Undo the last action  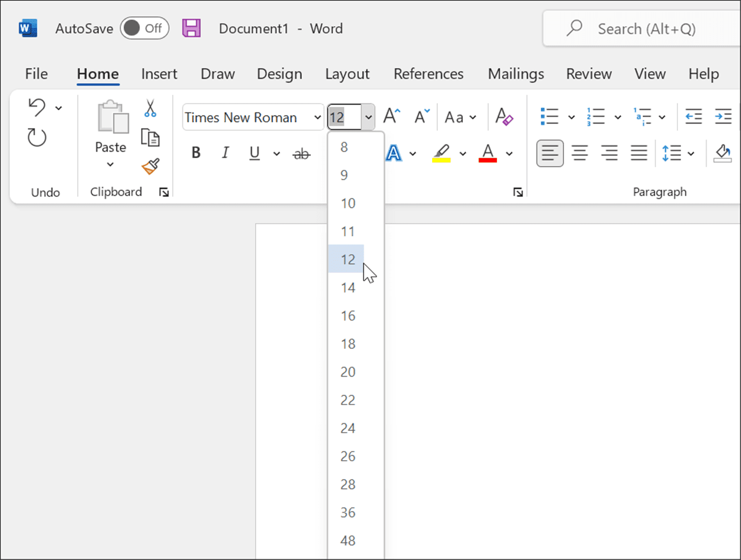click(37, 108)
